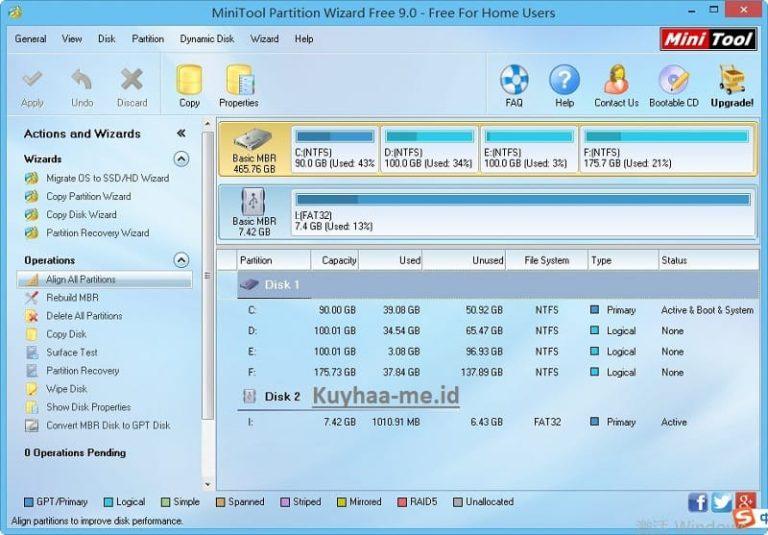This screenshot has width=768, height=535.
Task: Open Partition Recovery Wizard
Action: click(97, 233)
